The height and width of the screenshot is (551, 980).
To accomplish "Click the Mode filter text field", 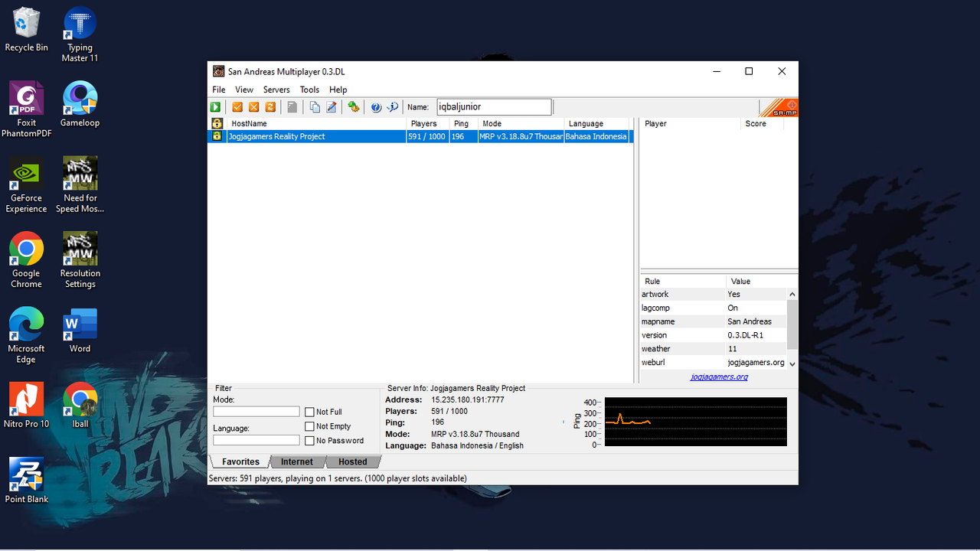I will tap(256, 412).
